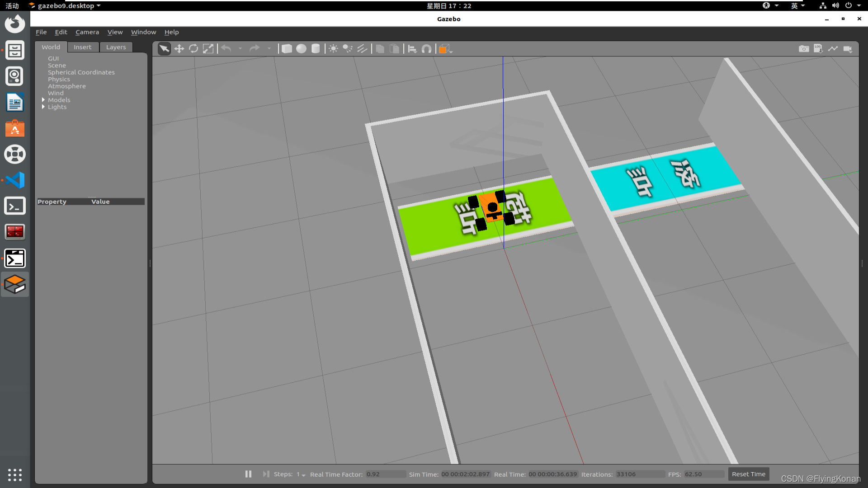This screenshot has height=488, width=868.
Task: Toggle the snap magnet tool
Action: coord(426,49)
